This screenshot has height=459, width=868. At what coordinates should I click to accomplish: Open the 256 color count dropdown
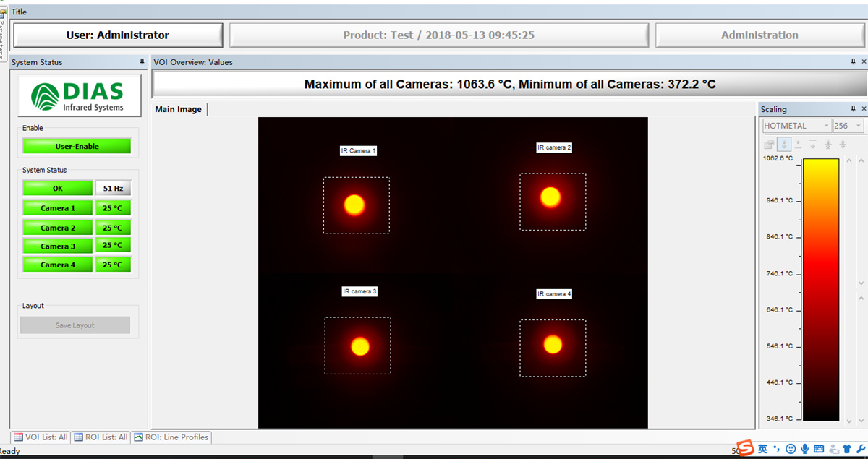coord(848,126)
